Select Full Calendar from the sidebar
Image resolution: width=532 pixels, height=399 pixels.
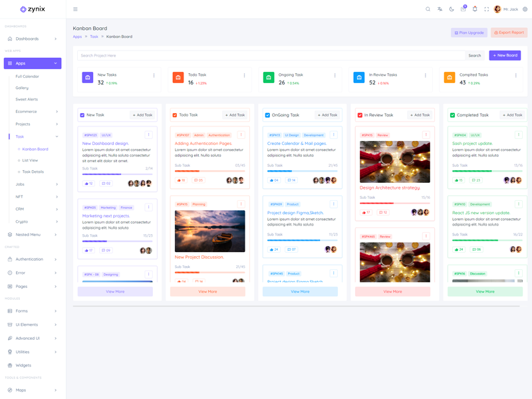27,76
